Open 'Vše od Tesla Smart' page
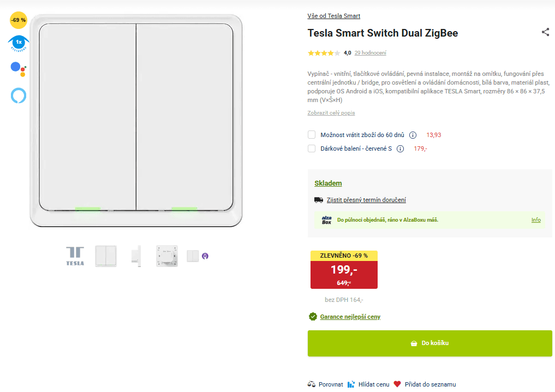555x392 pixels. (x=333, y=16)
